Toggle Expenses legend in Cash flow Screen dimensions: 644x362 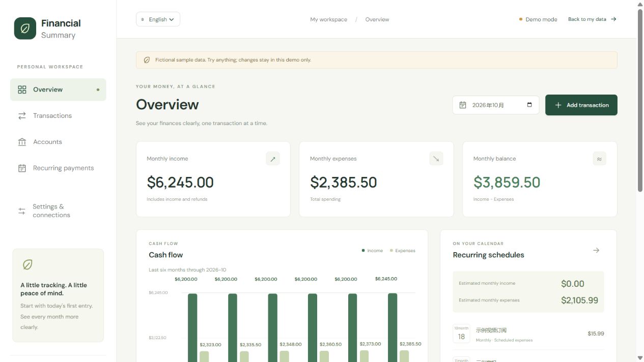tap(402, 251)
